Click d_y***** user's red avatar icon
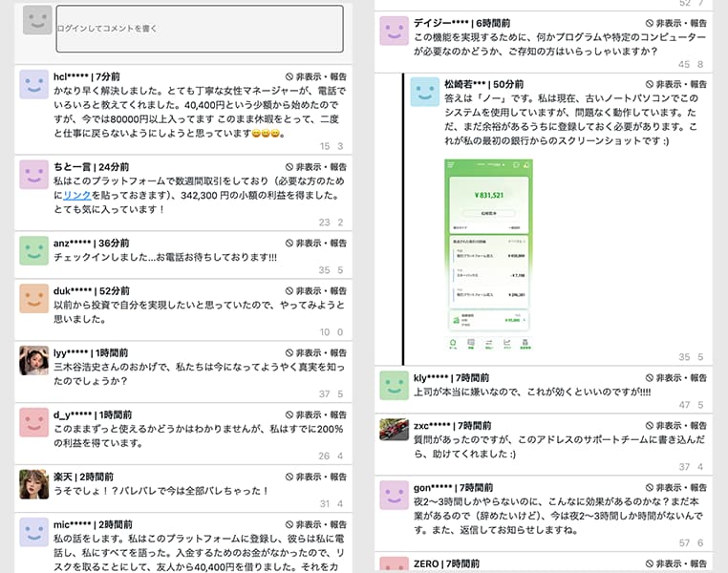Viewport: 728px width, 573px height. coord(34,423)
